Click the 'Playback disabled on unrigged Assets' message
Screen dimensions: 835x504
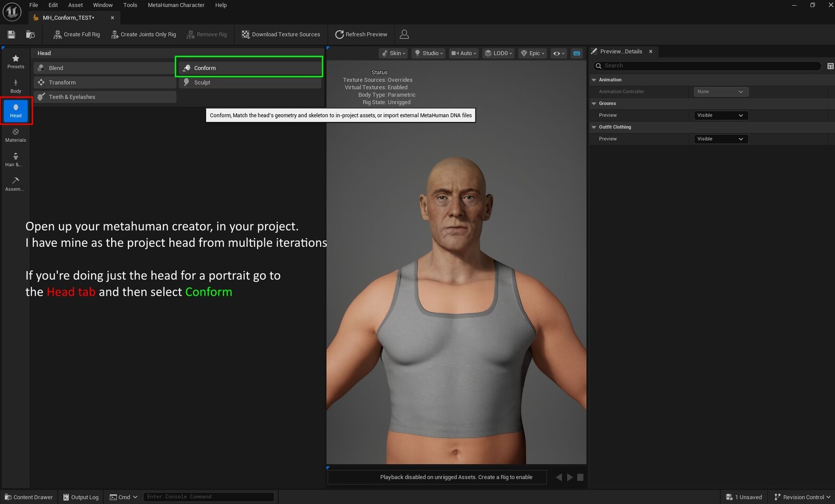[x=437, y=477]
